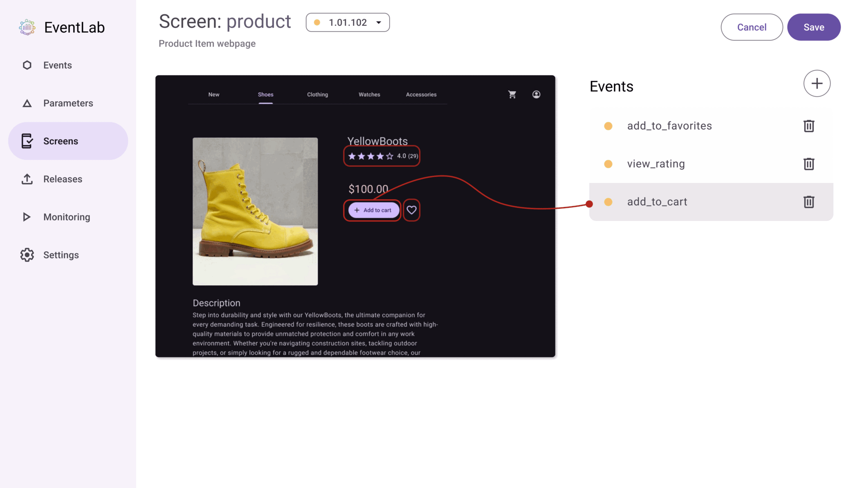The width and height of the screenshot is (868, 488).
Task: Click the heart favorite icon in preview
Action: [x=411, y=210]
